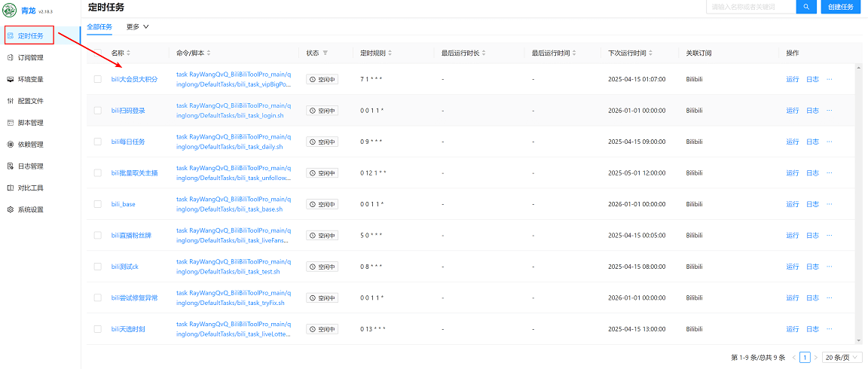868x369 pixels.
Task: Expand the 更多 dropdown next to 全部任务
Action: pyautogui.click(x=137, y=26)
